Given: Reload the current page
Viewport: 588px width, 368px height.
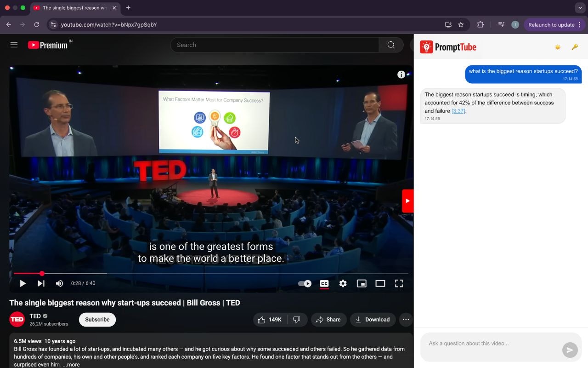Looking at the screenshot, I should [37, 25].
